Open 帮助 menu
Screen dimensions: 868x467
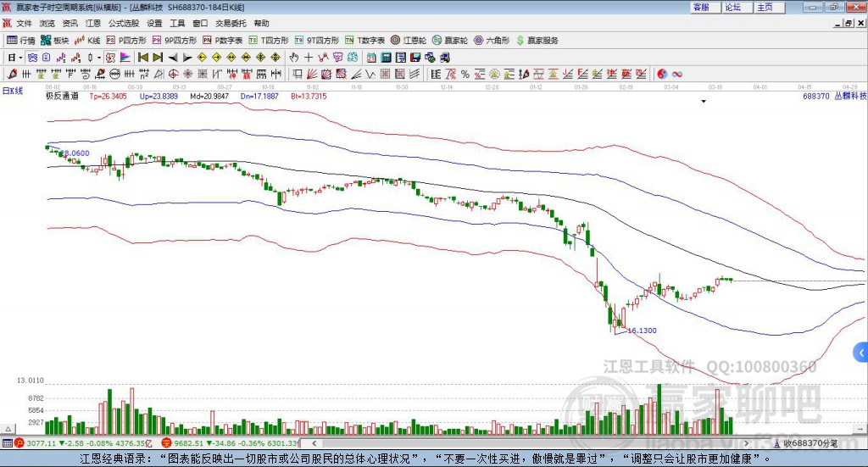261,23
